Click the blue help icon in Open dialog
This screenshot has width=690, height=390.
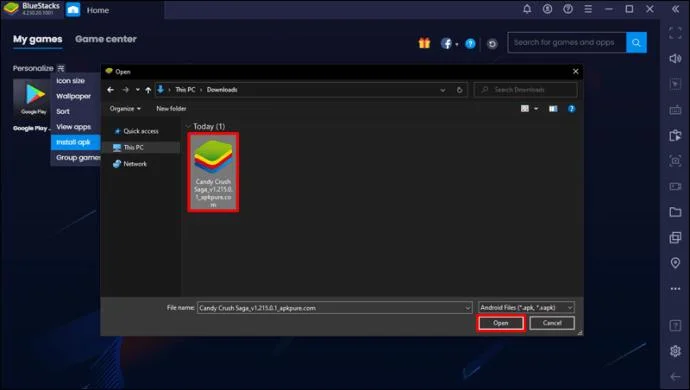pyautogui.click(x=571, y=109)
